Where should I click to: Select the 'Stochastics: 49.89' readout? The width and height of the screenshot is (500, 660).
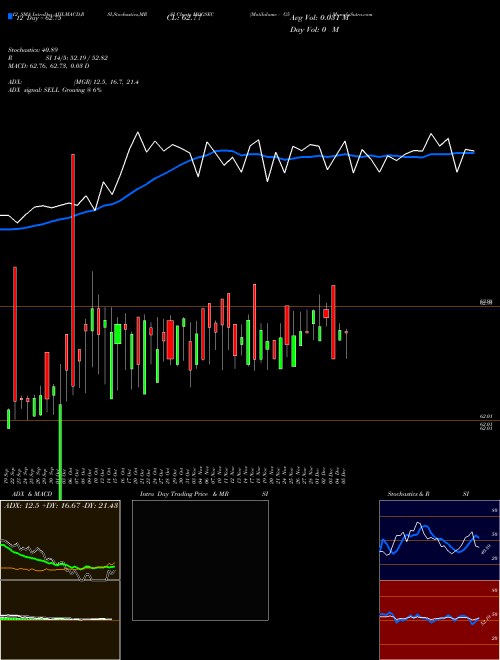32,50
